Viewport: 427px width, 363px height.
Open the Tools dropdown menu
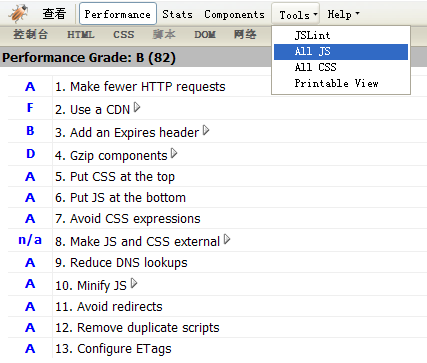click(296, 14)
